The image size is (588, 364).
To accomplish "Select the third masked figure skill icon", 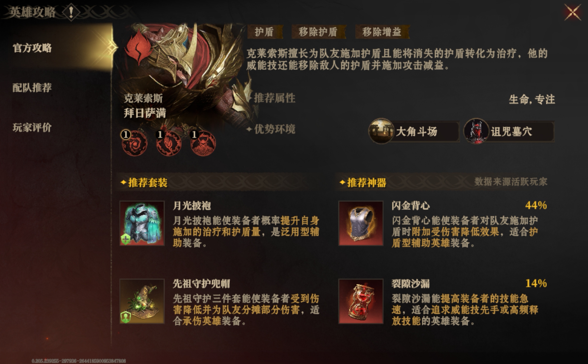I will 203,143.
